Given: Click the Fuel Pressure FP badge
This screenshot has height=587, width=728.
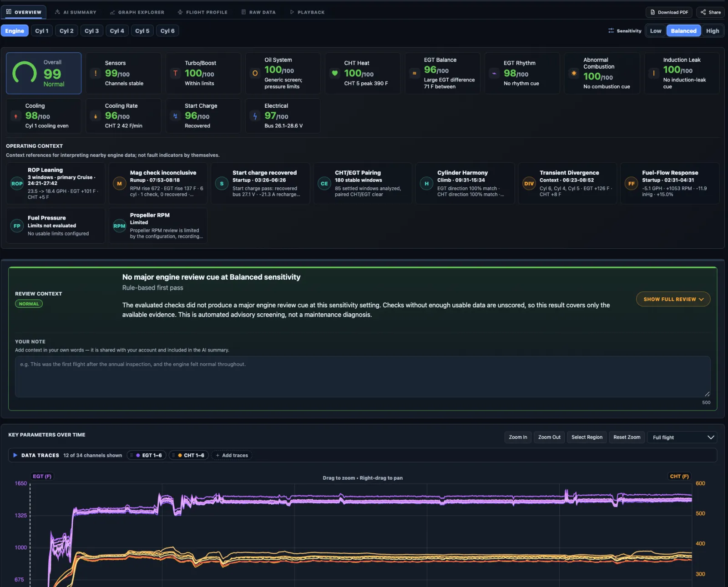Looking at the screenshot, I should pyautogui.click(x=17, y=226).
